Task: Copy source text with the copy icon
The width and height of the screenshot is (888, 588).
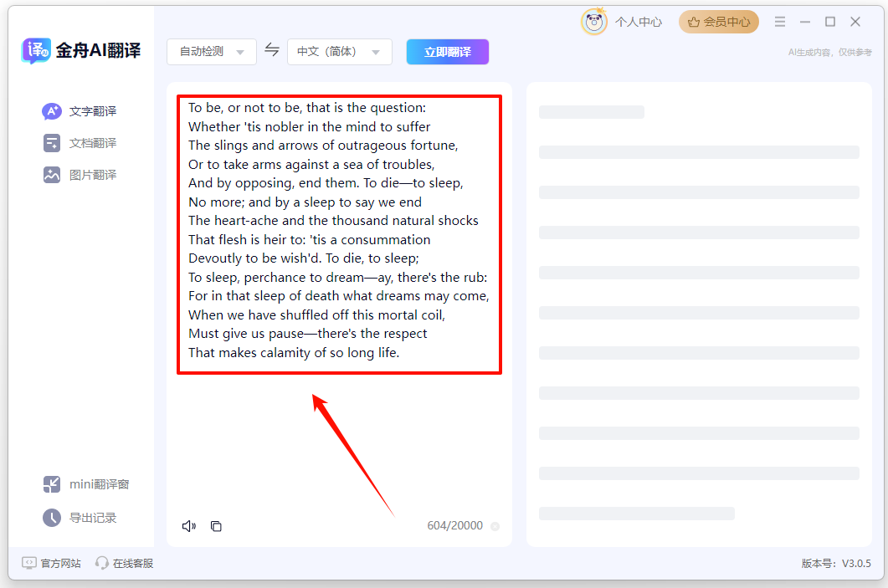Action: [x=216, y=526]
